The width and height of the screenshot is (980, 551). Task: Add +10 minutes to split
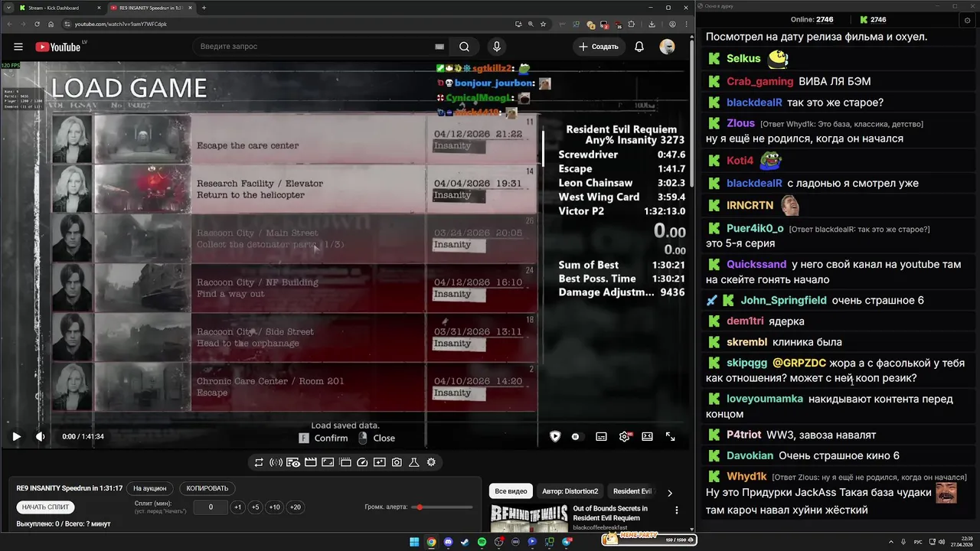(274, 507)
